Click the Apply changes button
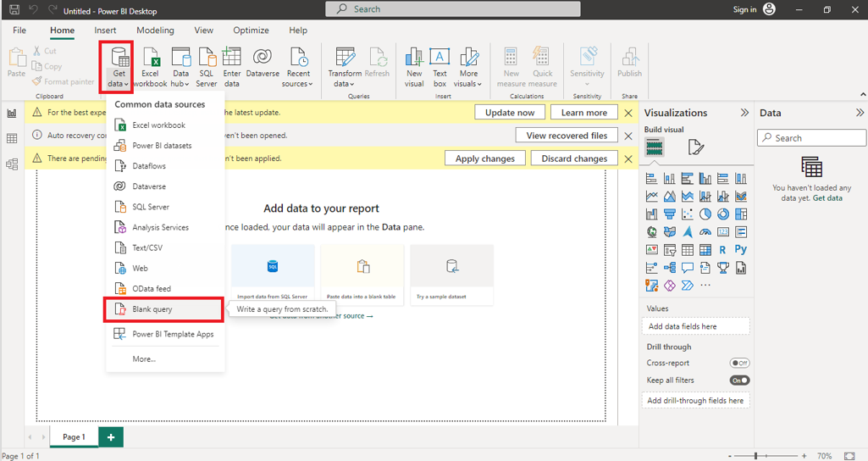This screenshot has width=868, height=461. pos(485,158)
